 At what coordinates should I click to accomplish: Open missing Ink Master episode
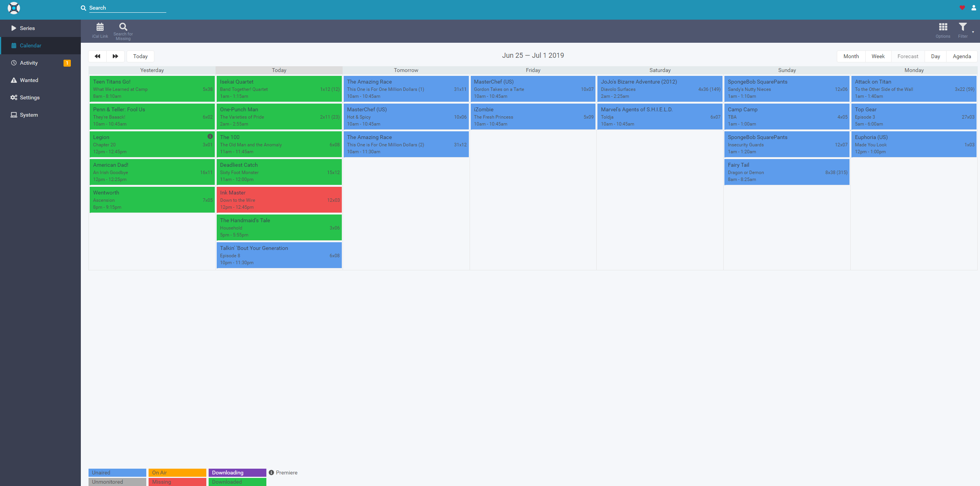coord(279,200)
